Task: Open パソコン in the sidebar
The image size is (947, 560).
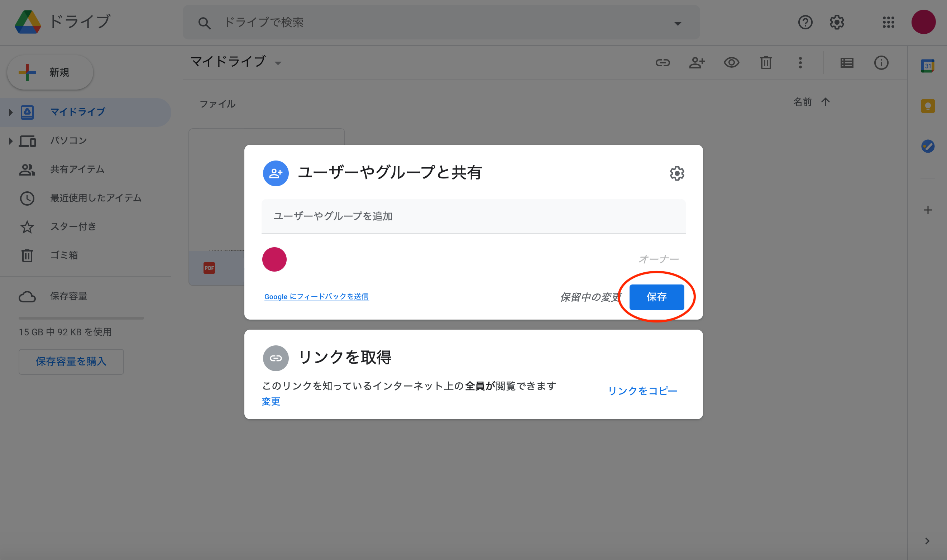Action: 69,141
